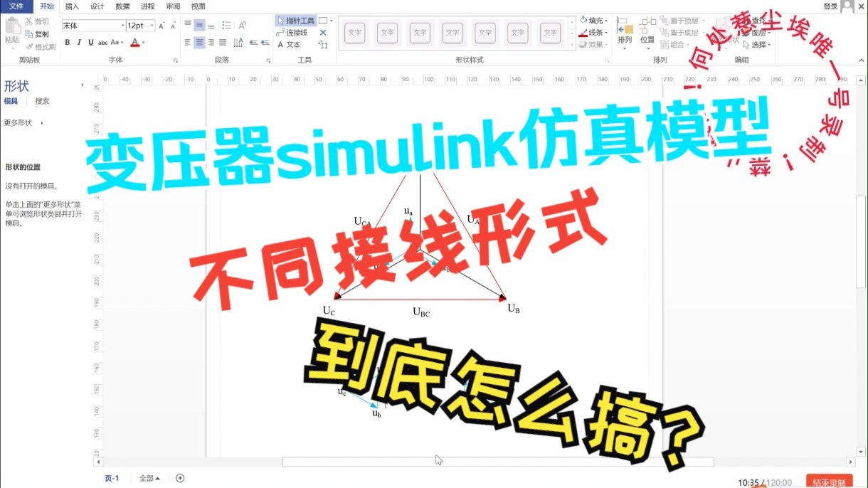868x488 pixels.
Task: Increase font size with the larger A icon
Action: point(162,26)
